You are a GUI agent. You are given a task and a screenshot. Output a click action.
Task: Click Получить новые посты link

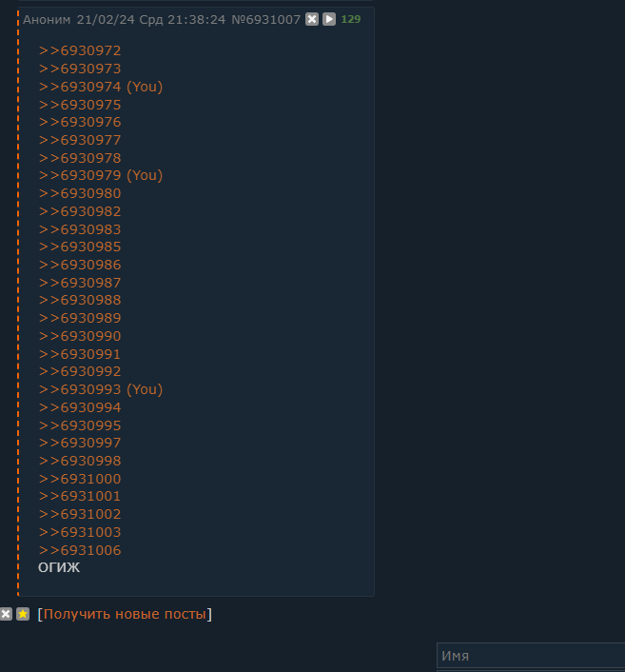(x=125, y=614)
